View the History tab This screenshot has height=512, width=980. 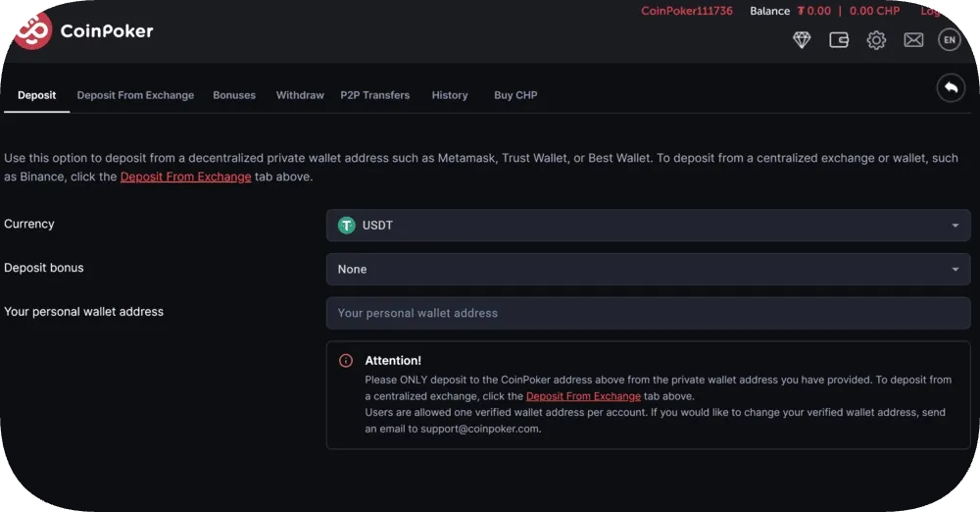[x=450, y=95]
